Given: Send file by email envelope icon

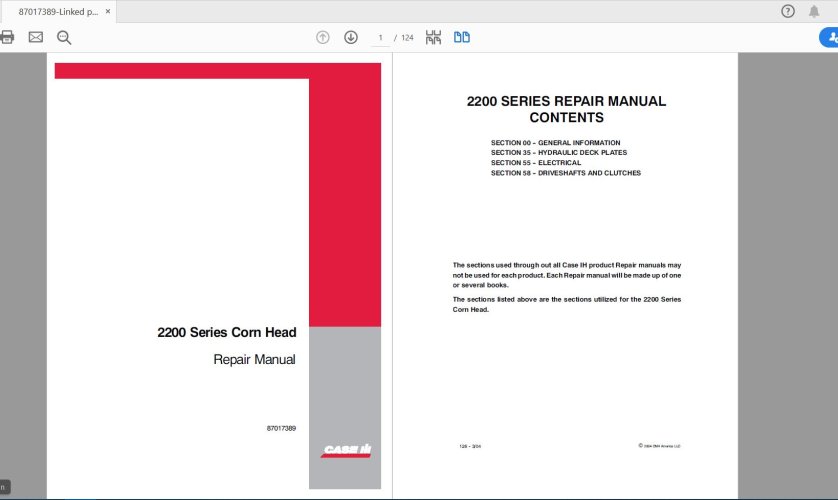Looking at the screenshot, I should (36, 37).
